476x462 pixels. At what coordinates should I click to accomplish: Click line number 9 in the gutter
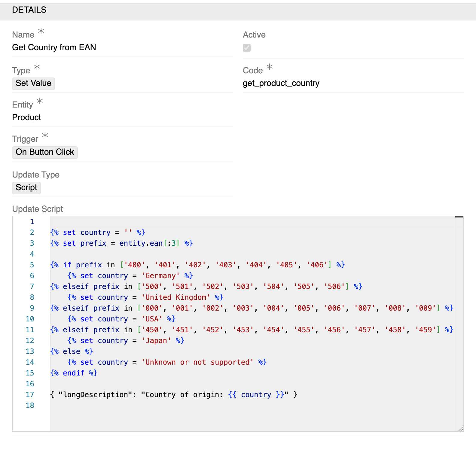pyautogui.click(x=32, y=308)
